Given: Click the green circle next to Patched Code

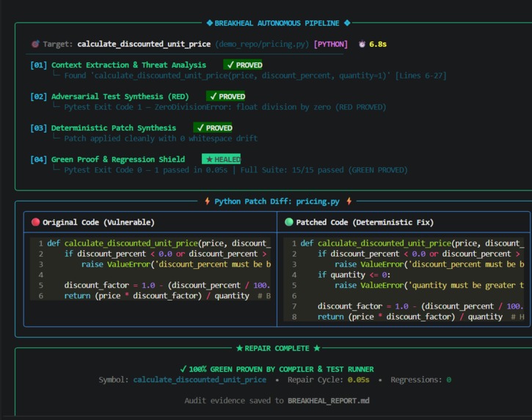Looking at the screenshot, I should (x=289, y=222).
